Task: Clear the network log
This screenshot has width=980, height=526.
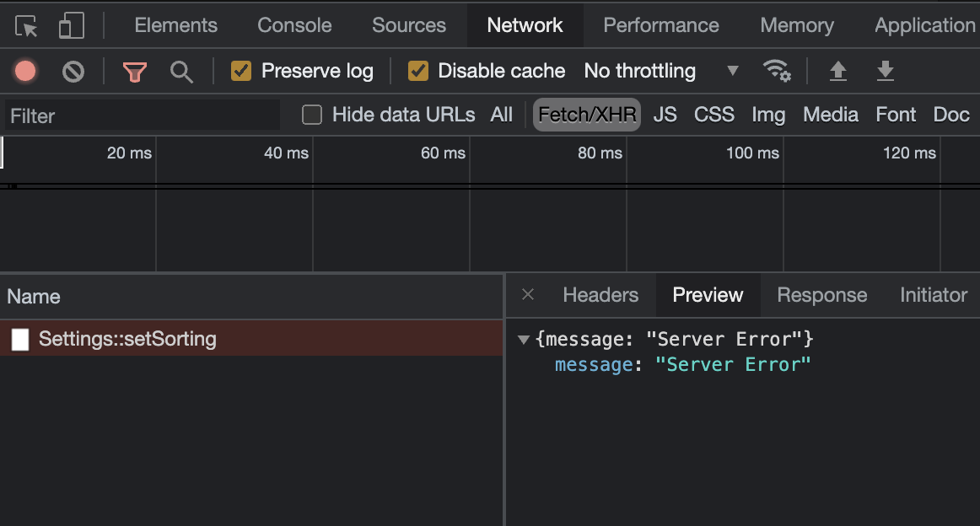Action: pyautogui.click(x=73, y=72)
